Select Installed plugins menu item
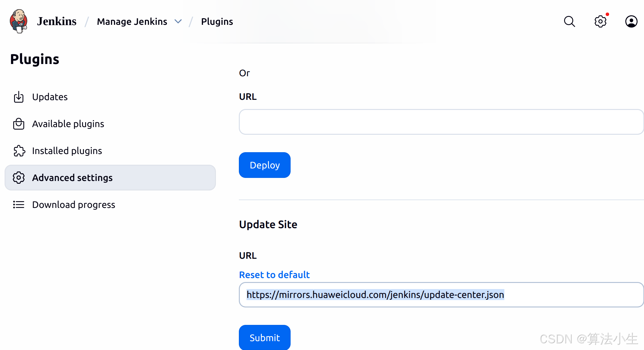 (x=67, y=151)
